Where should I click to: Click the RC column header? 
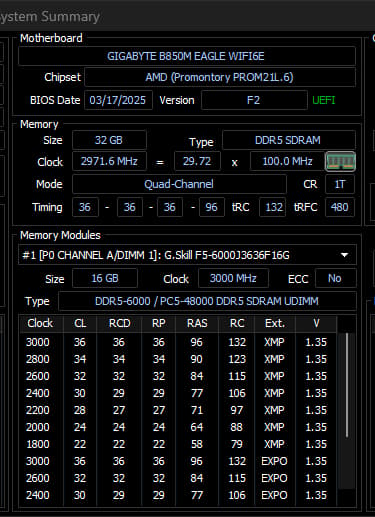coord(237,323)
